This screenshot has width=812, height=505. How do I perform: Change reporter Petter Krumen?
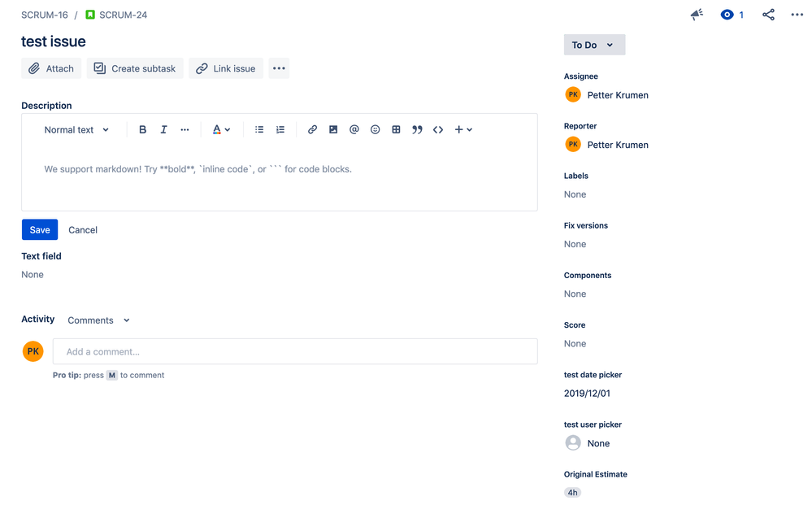[x=618, y=145]
